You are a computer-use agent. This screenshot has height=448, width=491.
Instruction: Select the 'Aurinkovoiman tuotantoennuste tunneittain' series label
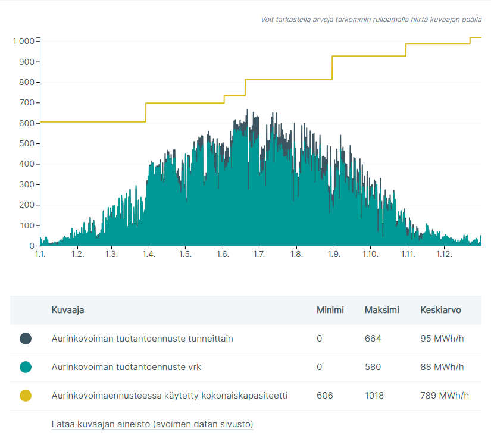pyautogui.click(x=142, y=339)
